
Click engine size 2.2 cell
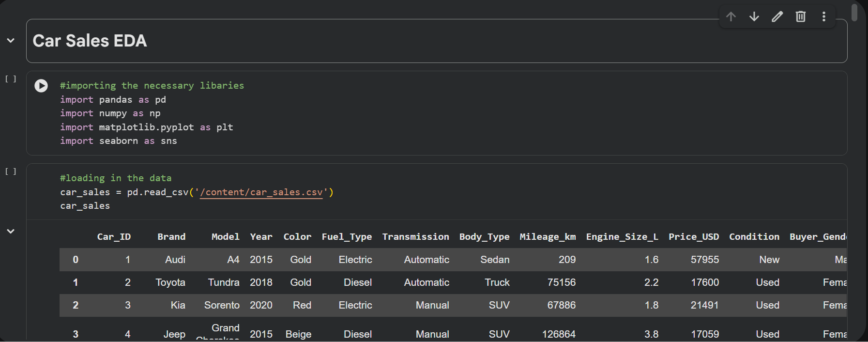[652, 282]
